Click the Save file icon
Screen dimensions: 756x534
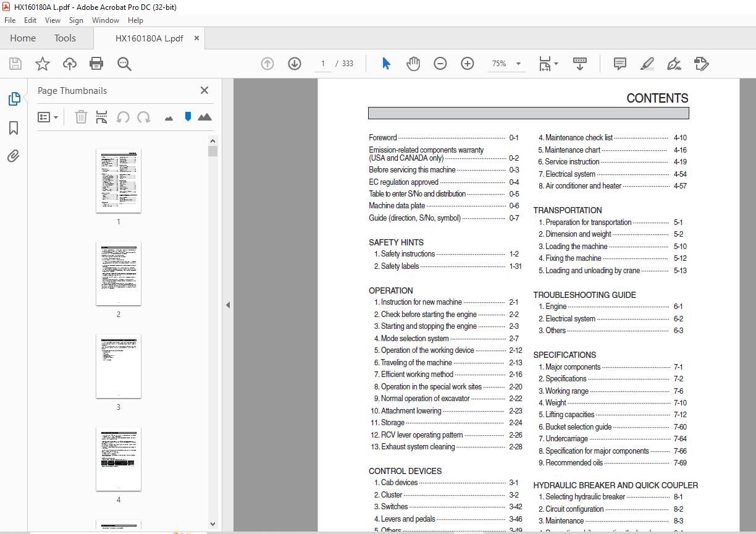coord(15,64)
